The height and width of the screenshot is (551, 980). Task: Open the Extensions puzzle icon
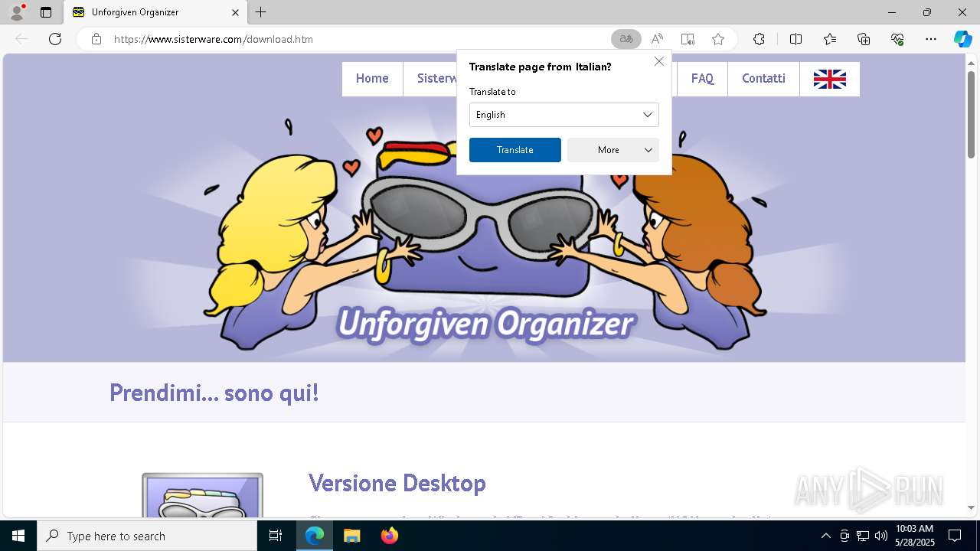759,39
